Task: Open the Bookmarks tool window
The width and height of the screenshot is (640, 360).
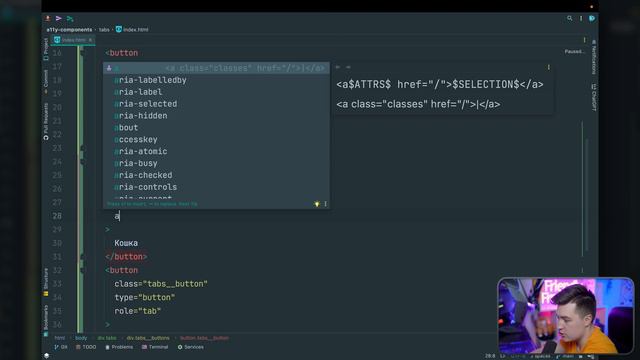Action: click(46, 320)
